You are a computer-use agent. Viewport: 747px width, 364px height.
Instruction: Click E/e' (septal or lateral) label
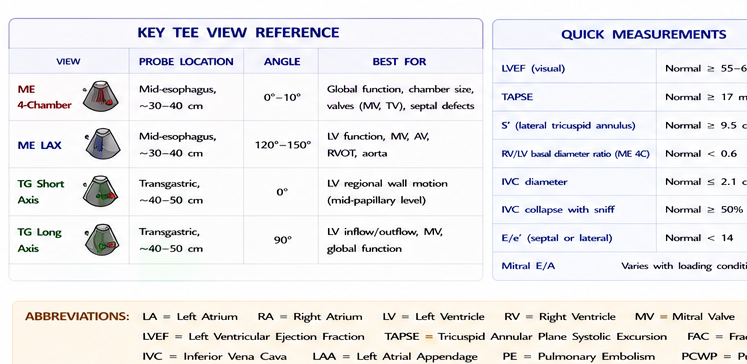[x=556, y=238]
